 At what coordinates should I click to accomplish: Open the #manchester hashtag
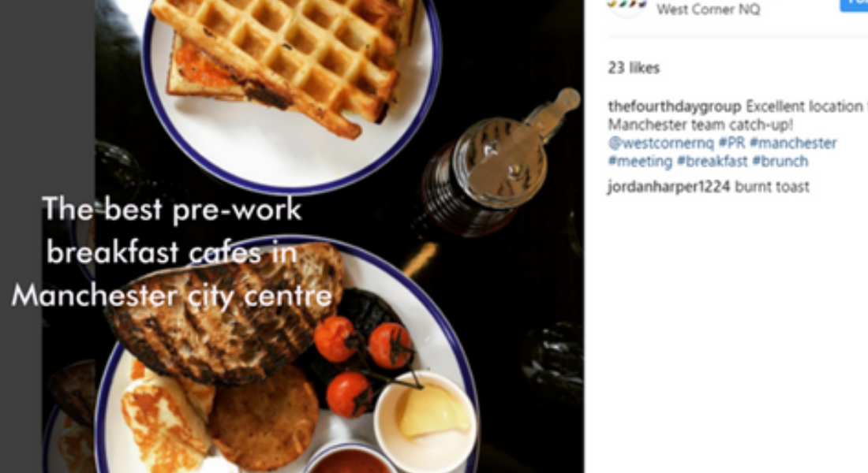(x=793, y=143)
